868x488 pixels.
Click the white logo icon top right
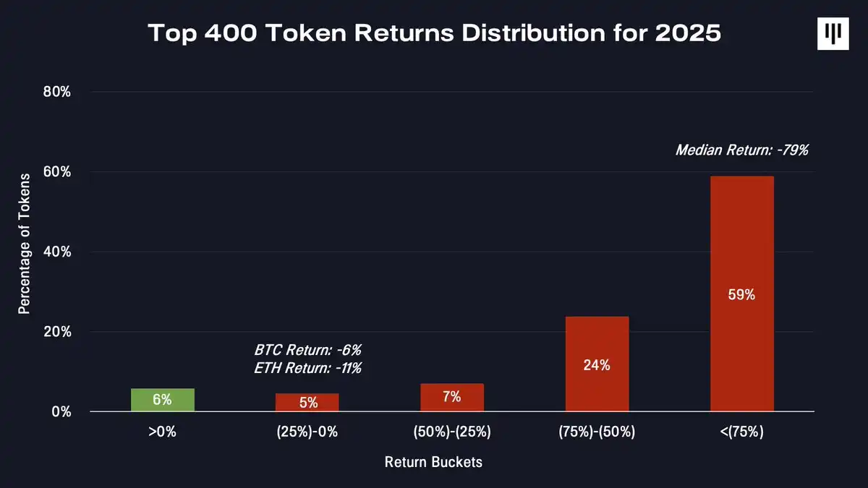coord(833,34)
